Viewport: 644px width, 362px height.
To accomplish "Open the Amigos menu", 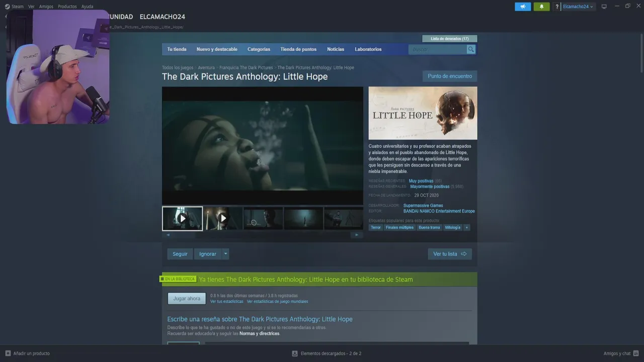I will 46,7.
